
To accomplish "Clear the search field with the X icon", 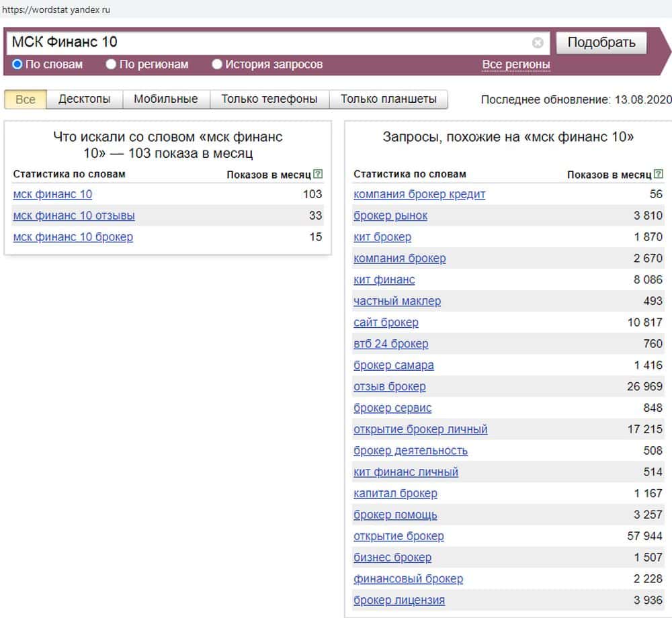I will click(538, 43).
